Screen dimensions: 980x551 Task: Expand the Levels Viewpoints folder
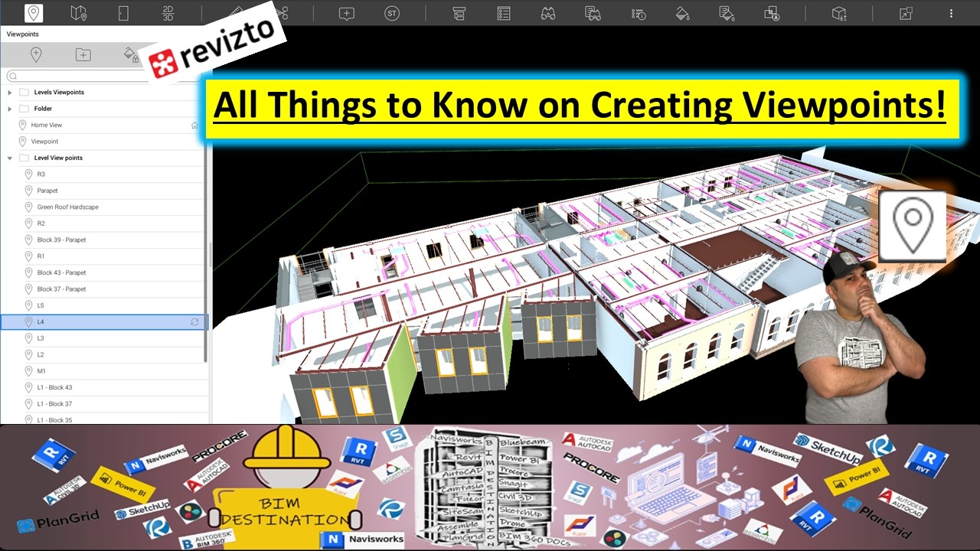[10, 93]
